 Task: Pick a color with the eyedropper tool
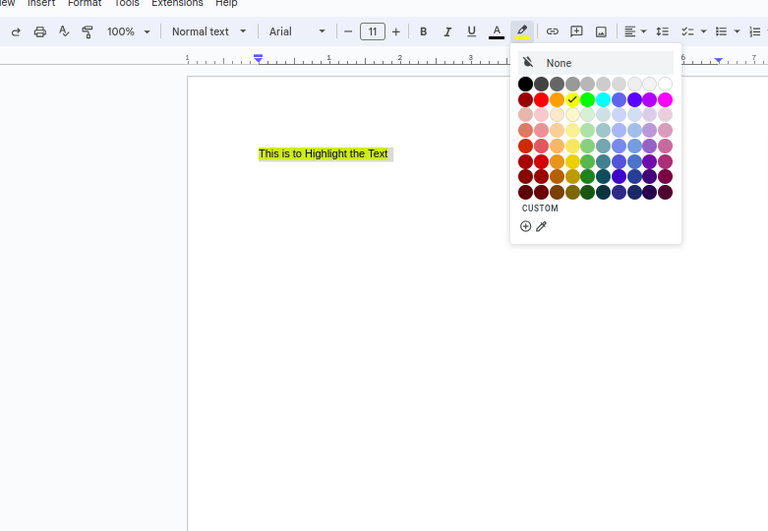tap(542, 227)
